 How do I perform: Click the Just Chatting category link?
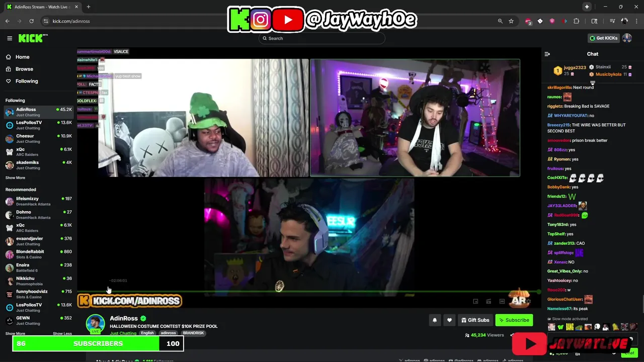tap(123, 333)
